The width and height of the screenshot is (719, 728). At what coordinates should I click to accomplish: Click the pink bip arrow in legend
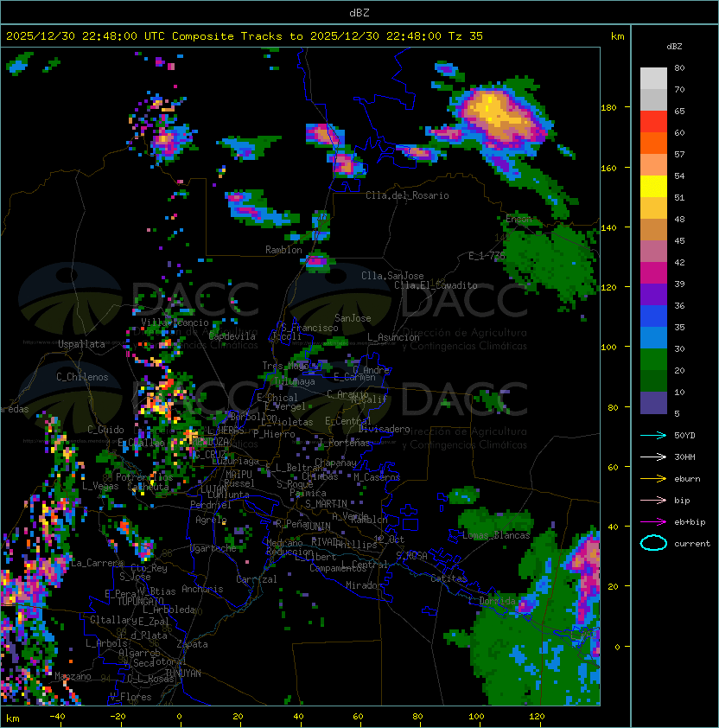(653, 500)
